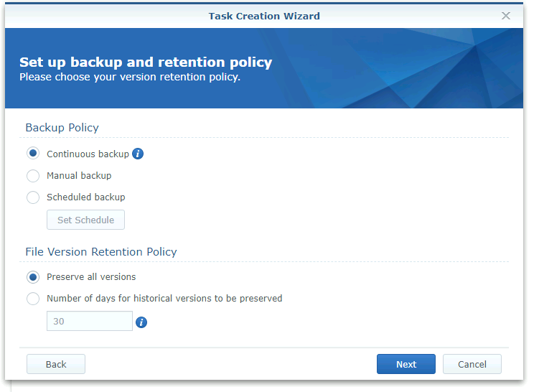Click the 'Scheduled backup' label text
539x392 pixels.
86,197
